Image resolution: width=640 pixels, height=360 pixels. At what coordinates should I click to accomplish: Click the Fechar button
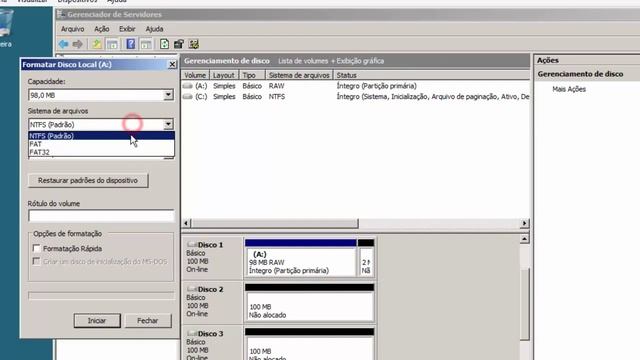pyautogui.click(x=148, y=321)
